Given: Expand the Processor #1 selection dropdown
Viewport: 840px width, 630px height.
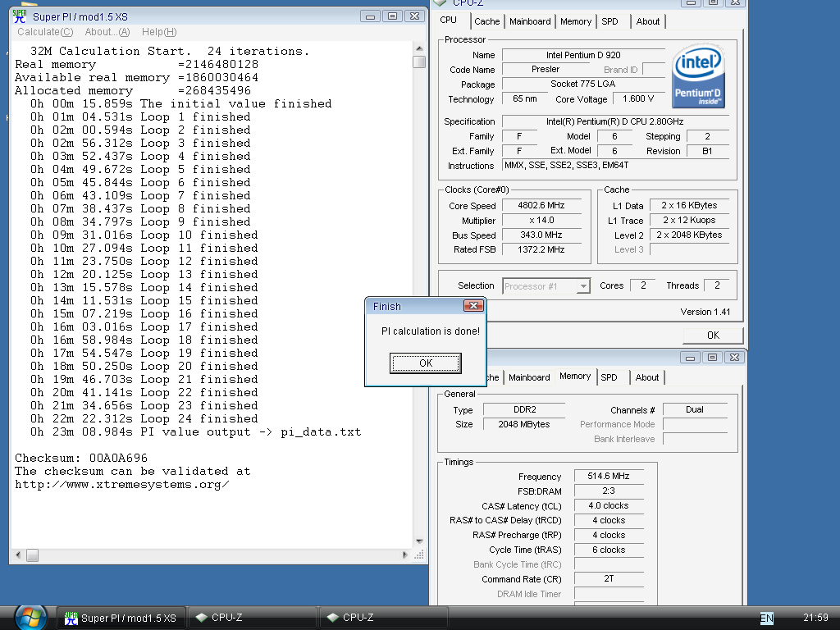Looking at the screenshot, I should (583, 286).
